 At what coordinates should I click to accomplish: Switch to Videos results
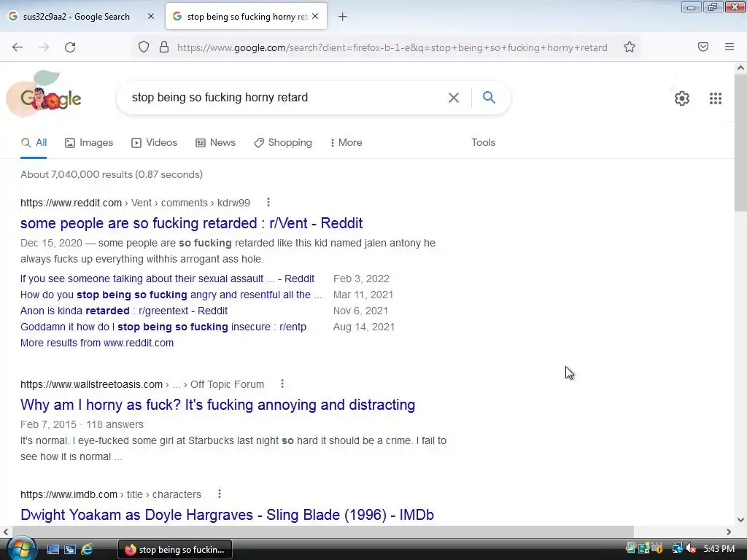(x=155, y=142)
